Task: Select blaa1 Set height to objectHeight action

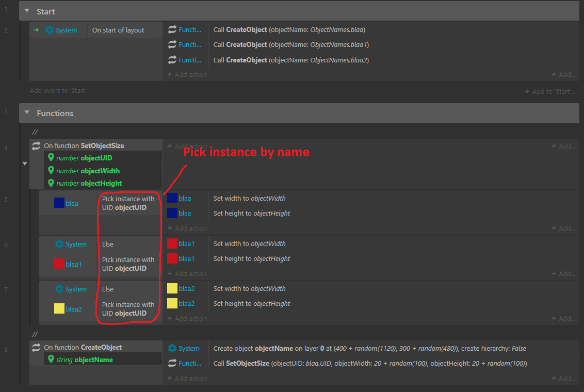Action: [x=251, y=259]
